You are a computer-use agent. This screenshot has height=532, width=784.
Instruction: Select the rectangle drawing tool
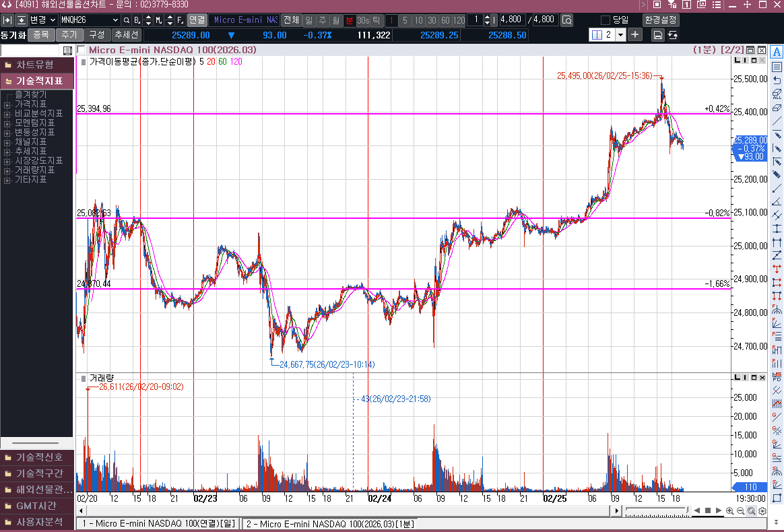777,498
